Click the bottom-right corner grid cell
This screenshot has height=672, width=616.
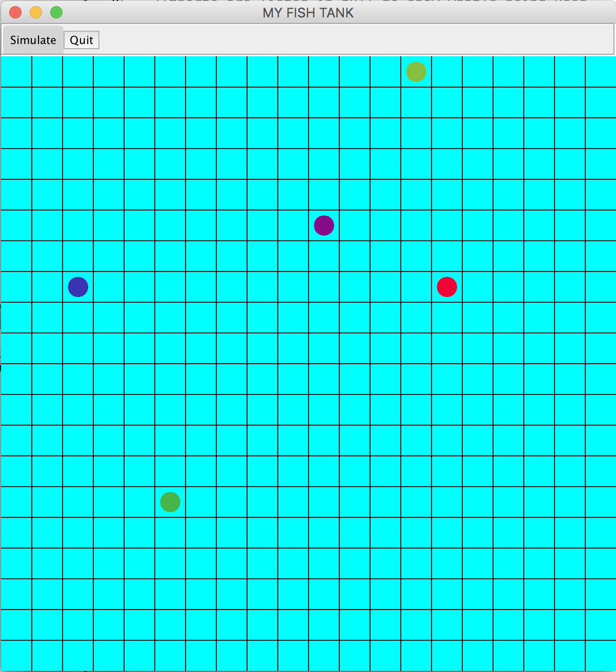tap(600, 656)
